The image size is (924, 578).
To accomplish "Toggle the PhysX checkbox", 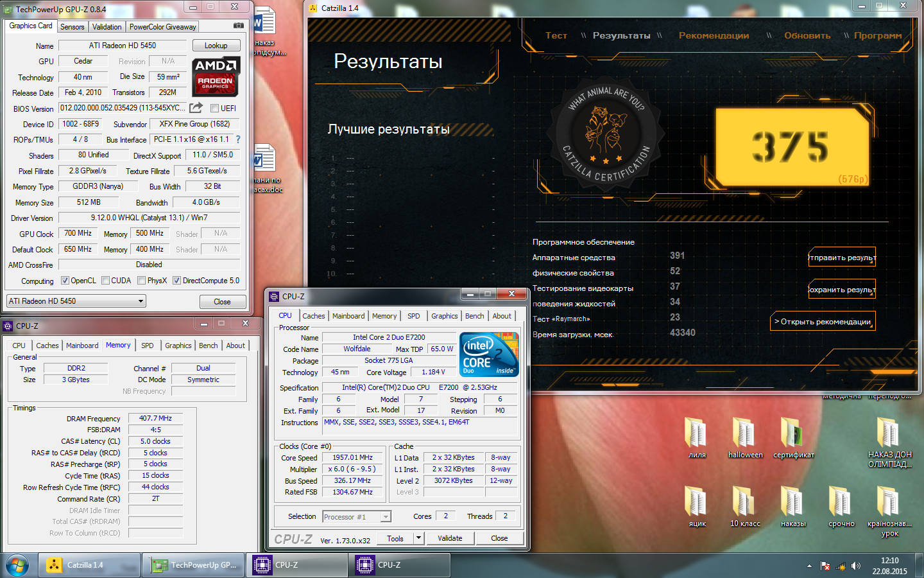I will [141, 281].
